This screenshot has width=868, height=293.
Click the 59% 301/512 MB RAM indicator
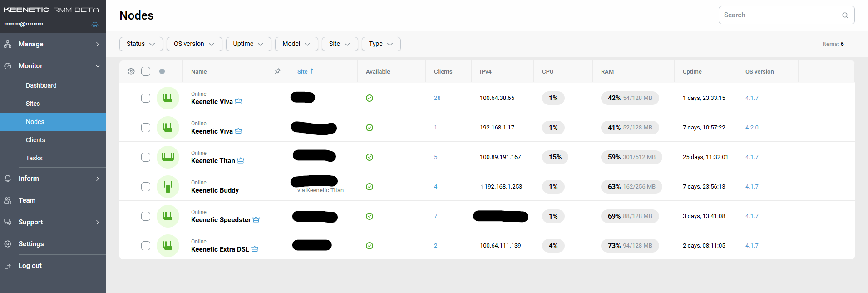pyautogui.click(x=631, y=157)
